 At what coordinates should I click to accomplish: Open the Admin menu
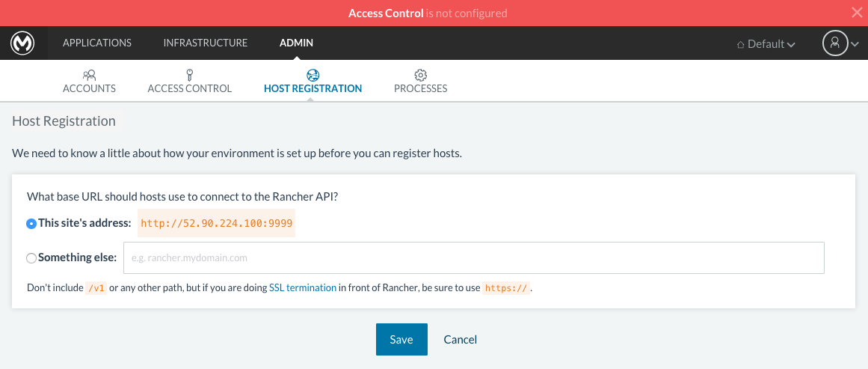click(296, 43)
